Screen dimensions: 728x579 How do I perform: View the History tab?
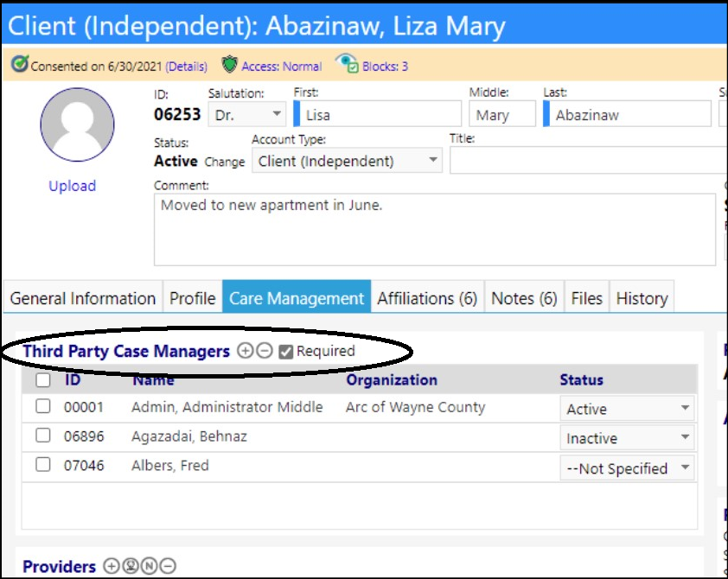(x=642, y=298)
